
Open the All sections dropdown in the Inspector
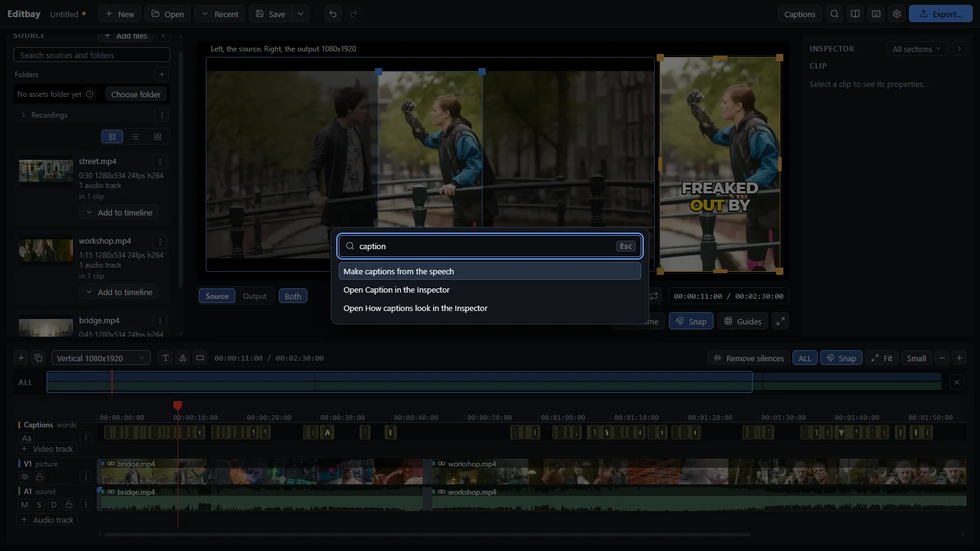tap(916, 49)
